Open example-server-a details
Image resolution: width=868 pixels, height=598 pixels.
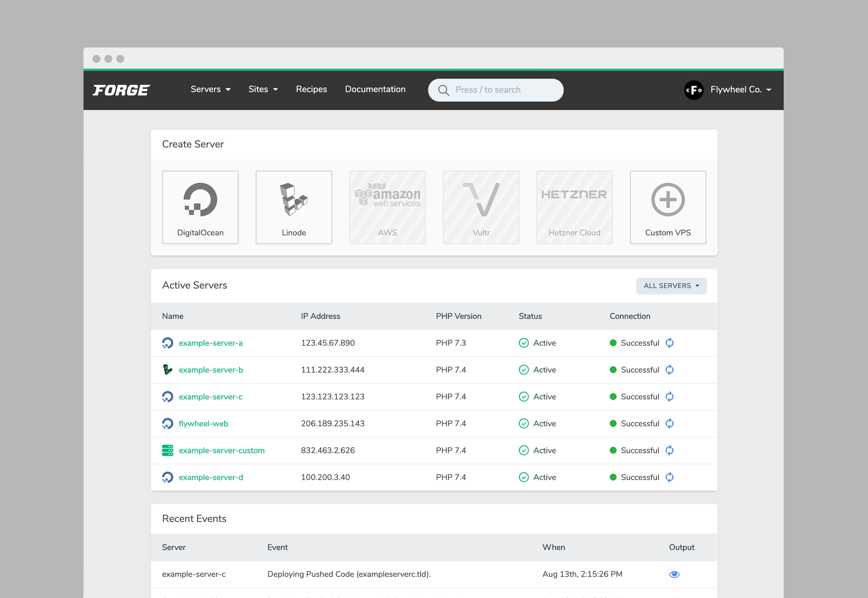point(210,343)
